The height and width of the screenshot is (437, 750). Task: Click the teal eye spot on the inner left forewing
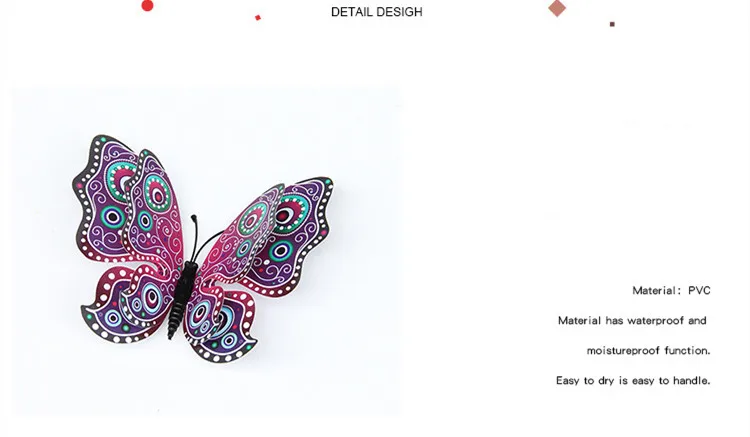click(x=145, y=220)
